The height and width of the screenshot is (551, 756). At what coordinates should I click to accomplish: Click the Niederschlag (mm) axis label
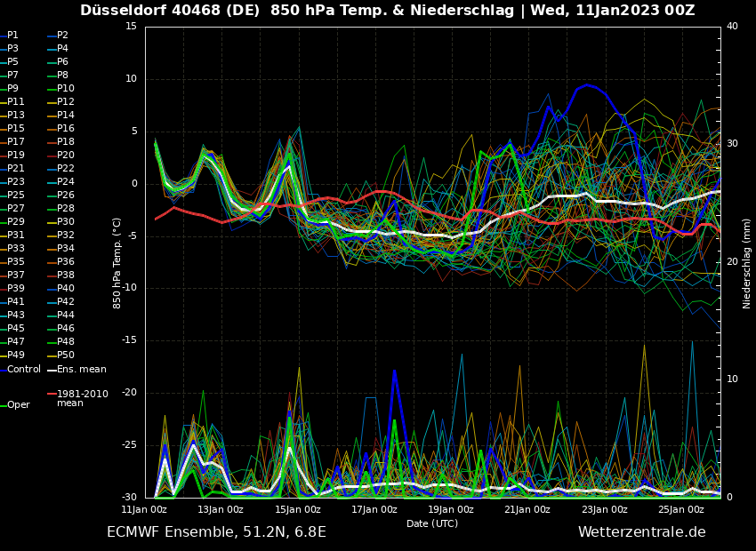click(747, 263)
